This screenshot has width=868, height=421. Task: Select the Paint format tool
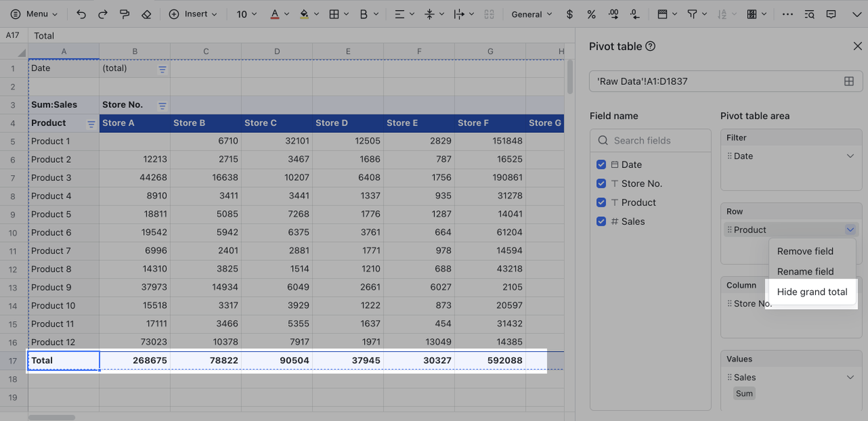point(124,14)
